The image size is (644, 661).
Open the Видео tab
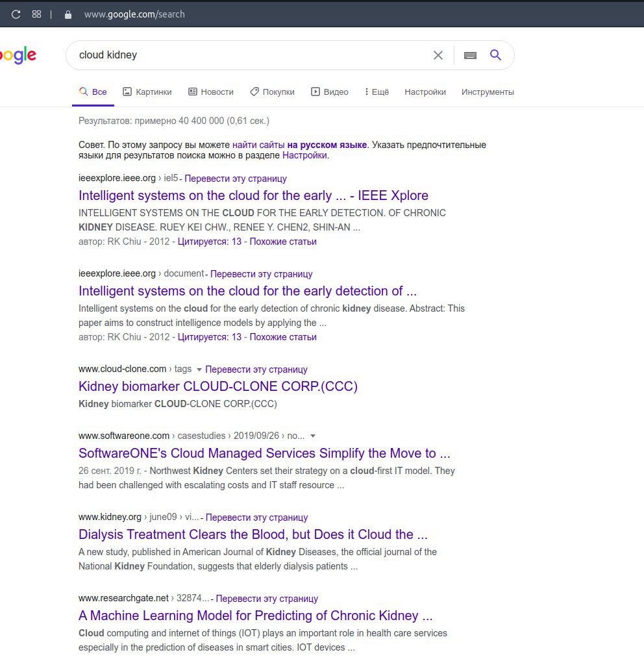point(330,92)
